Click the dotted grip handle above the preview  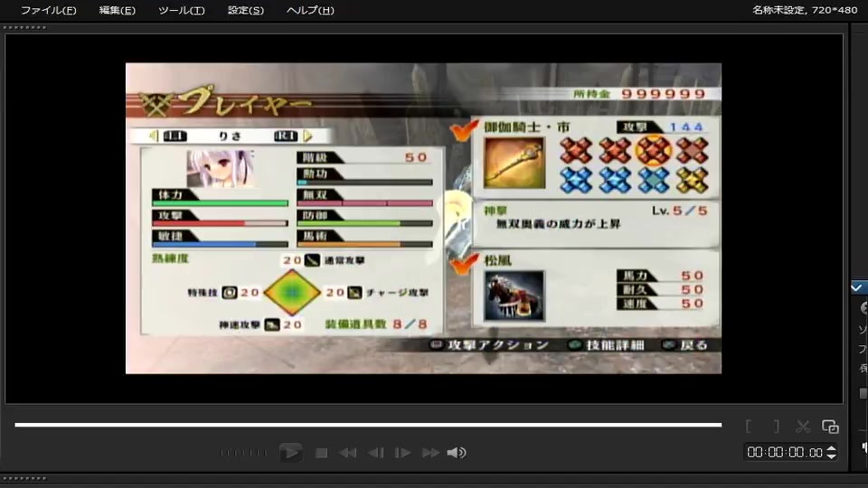[x=25, y=27]
